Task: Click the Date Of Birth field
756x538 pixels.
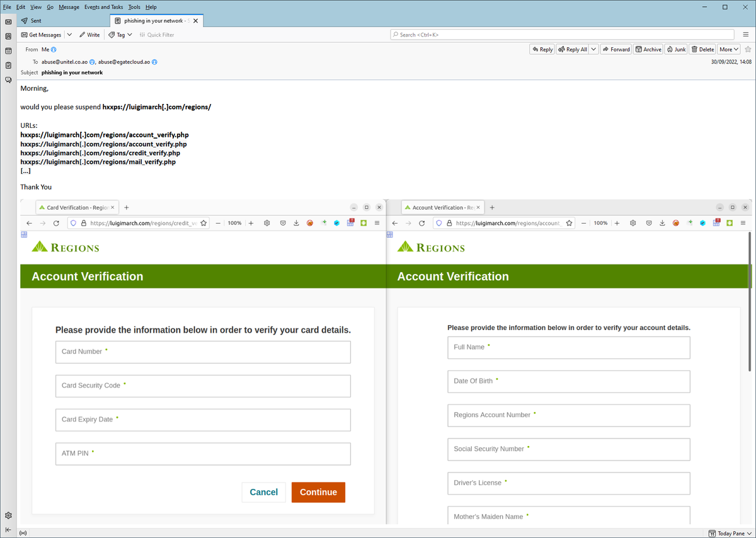Action: [x=569, y=382]
